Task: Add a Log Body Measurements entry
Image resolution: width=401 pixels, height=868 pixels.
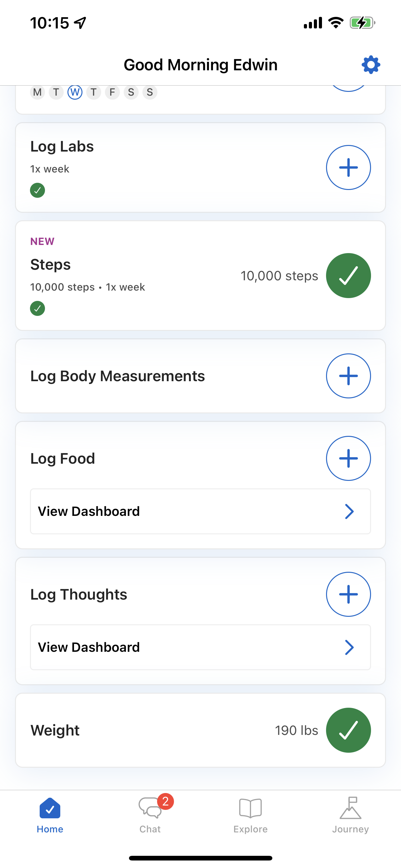Action: point(348,376)
